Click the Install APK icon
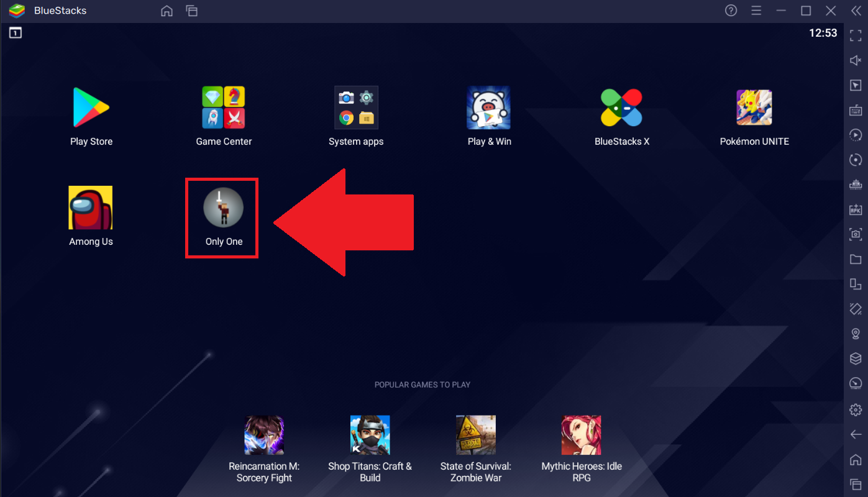The width and height of the screenshot is (868, 497). click(x=856, y=209)
